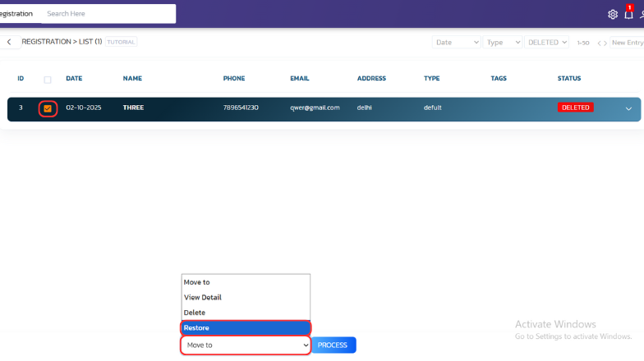Open the settings gear icon
Image resolution: width=644 pixels, height=361 pixels.
click(x=612, y=14)
